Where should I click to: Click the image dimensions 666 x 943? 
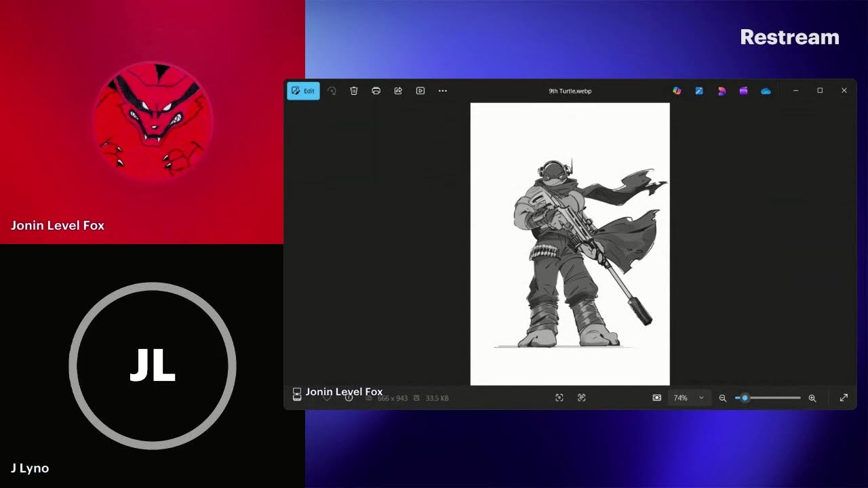(x=393, y=398)
